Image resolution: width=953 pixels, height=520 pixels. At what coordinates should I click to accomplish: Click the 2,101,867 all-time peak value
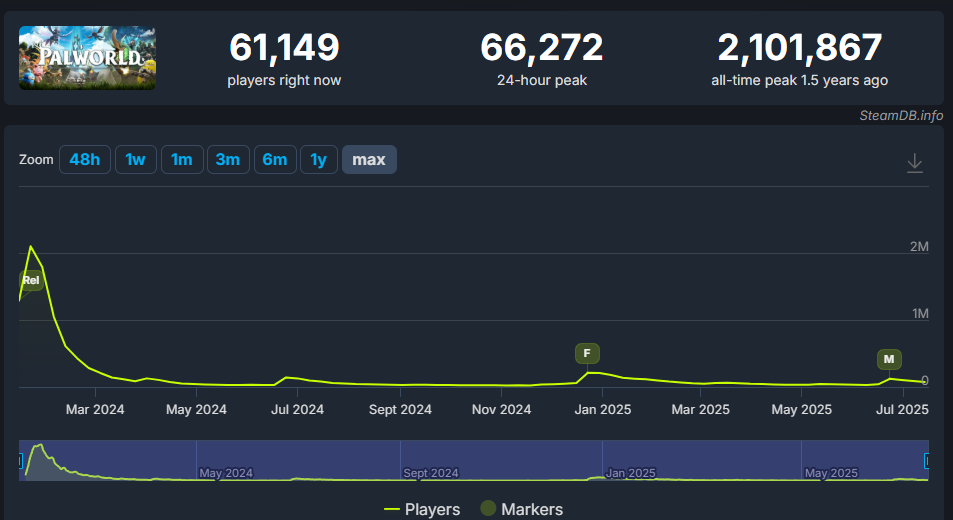pyautogui.click(x=800, y=47)
